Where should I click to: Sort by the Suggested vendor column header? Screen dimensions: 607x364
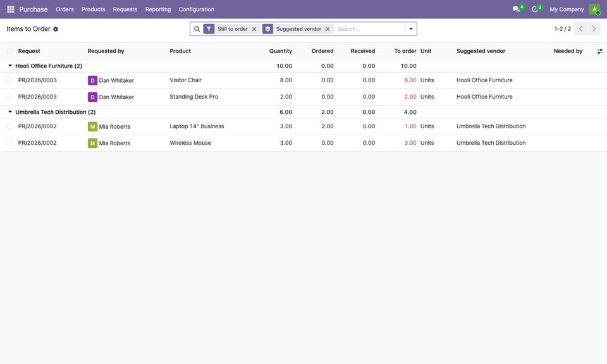click(x=481, y=51)
